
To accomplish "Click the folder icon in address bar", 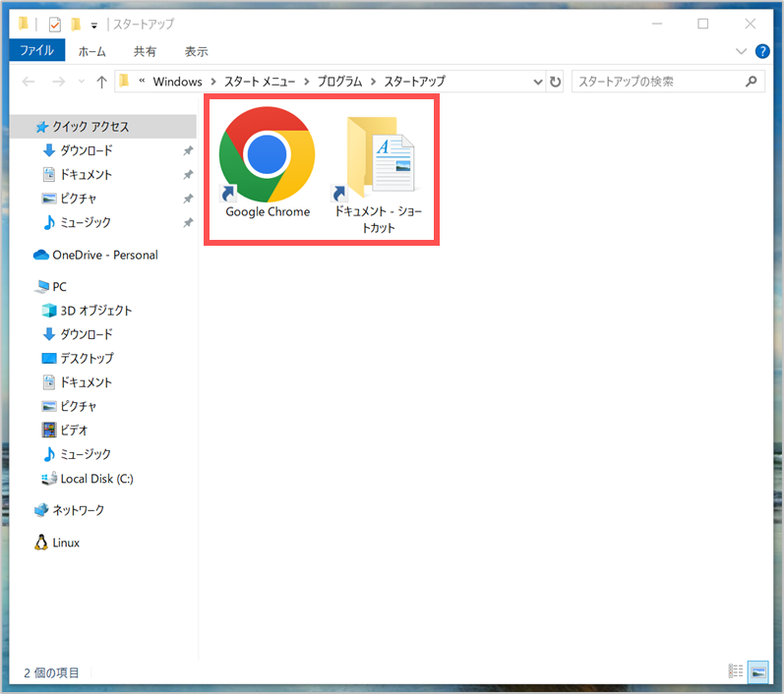I will (124, 81).
